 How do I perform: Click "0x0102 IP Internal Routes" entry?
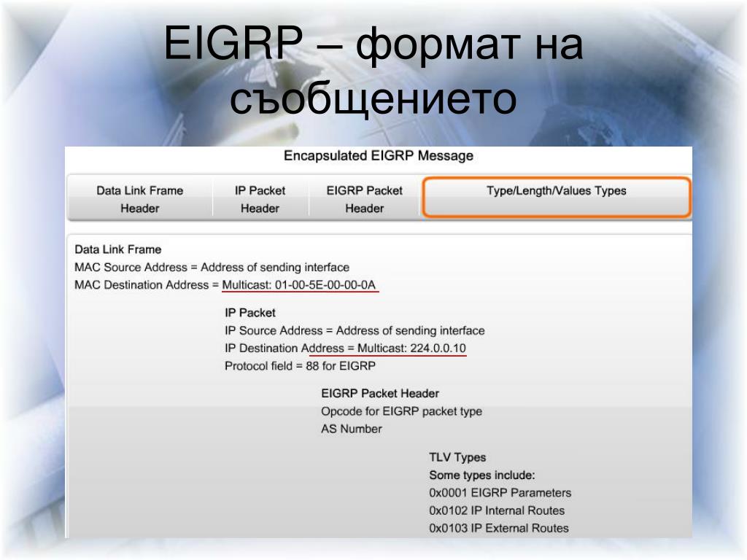pyautogui.click(x=497, y=510)
